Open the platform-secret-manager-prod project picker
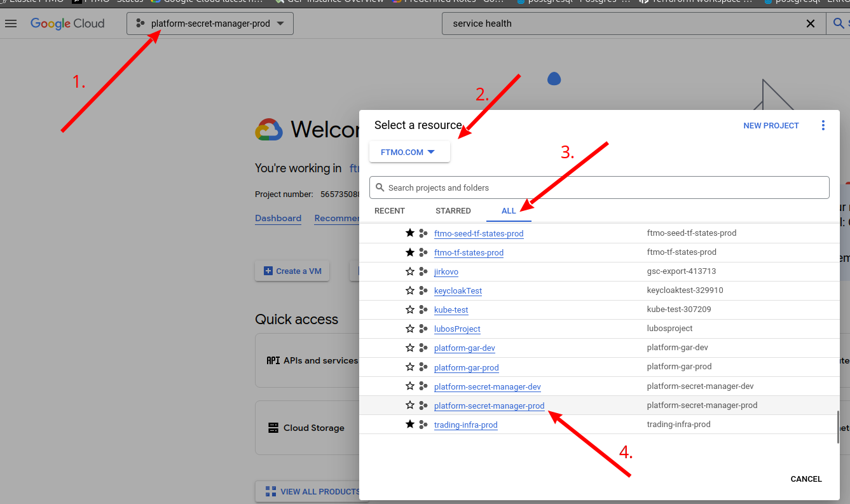This screenshot has width=850, height=504. coord(210,24)
